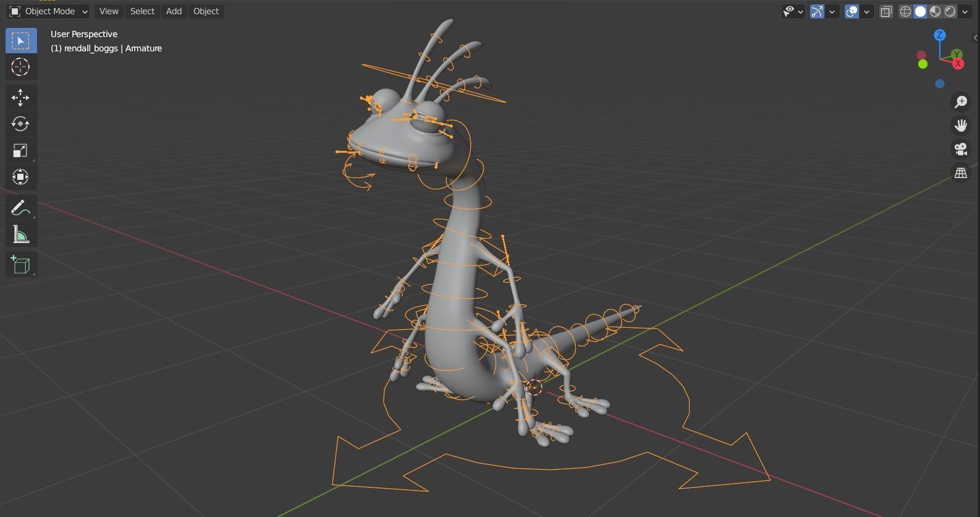Viewport: 980px width, 517px height.
Task: Open the Add menu
Action: click(x=174, y=11)
